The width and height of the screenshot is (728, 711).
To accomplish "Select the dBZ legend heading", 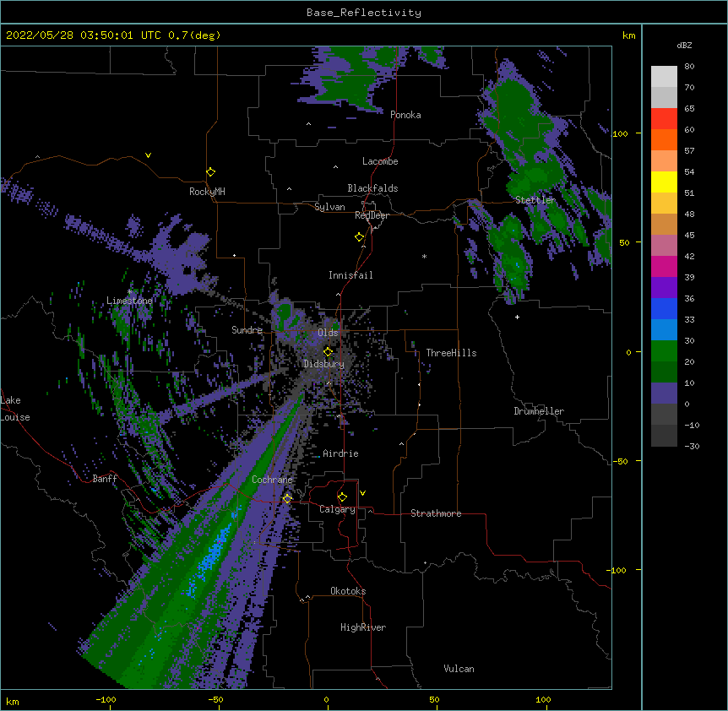I will 684,45.
